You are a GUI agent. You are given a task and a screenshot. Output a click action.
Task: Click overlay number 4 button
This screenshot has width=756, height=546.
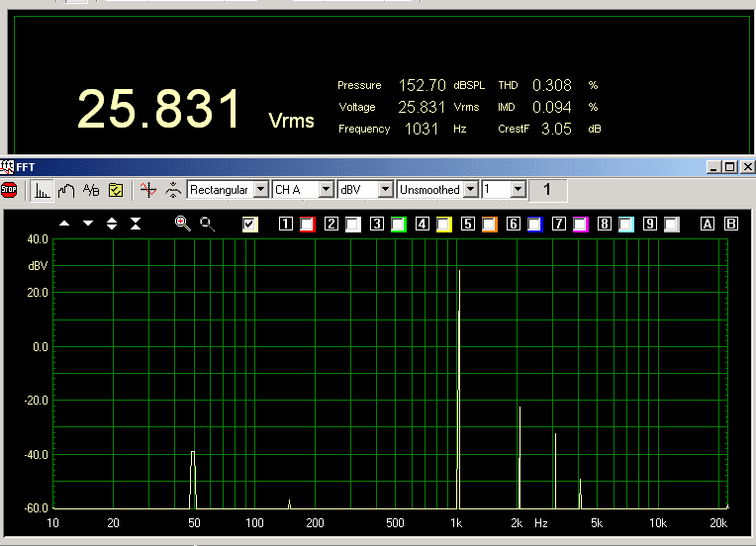(422, 224)
